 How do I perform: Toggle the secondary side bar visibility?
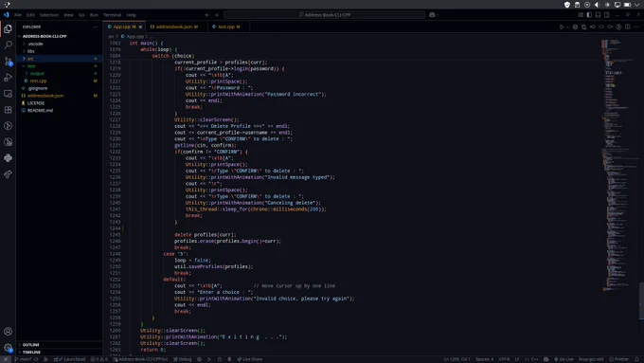[x=607, y=15]
